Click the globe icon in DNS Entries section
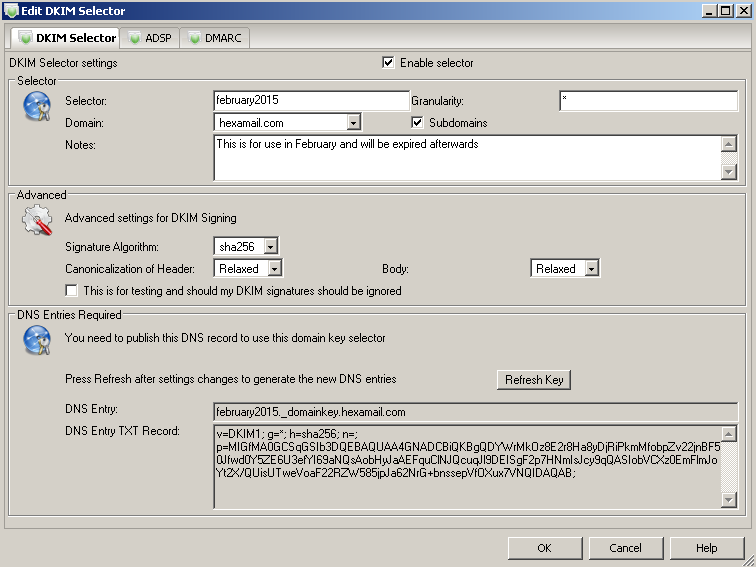 tap(37, 342)
